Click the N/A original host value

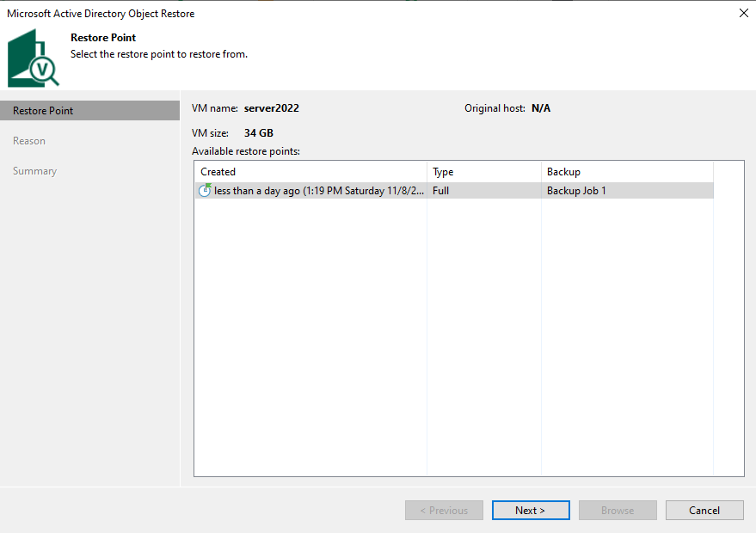click(541, 108)
